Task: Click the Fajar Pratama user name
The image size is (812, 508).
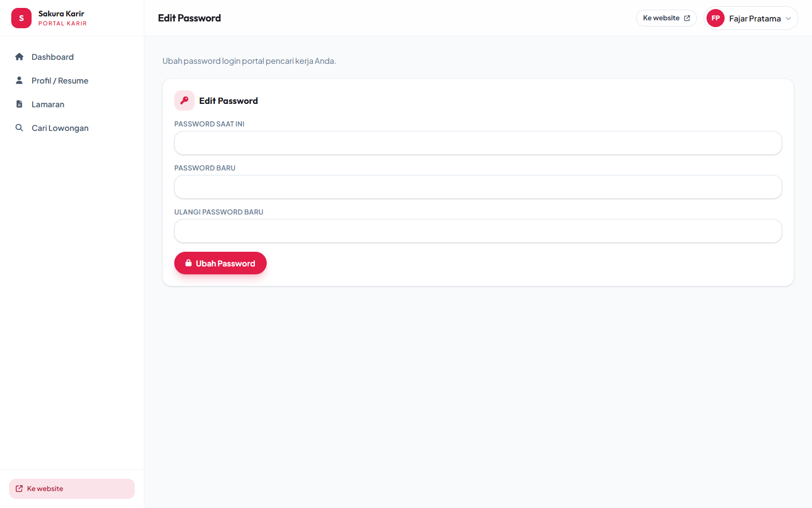Action: [x=755, y=19]
